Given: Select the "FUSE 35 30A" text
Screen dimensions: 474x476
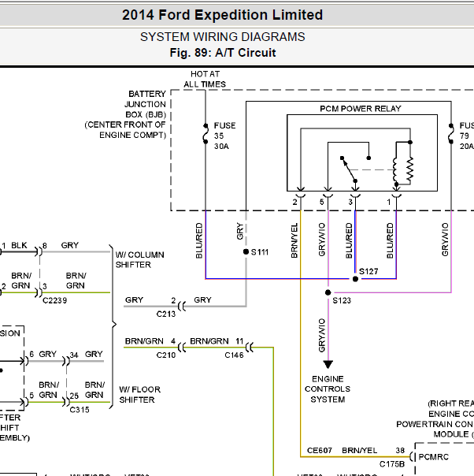Looking at the screenshot, I should tap(224, 136).
